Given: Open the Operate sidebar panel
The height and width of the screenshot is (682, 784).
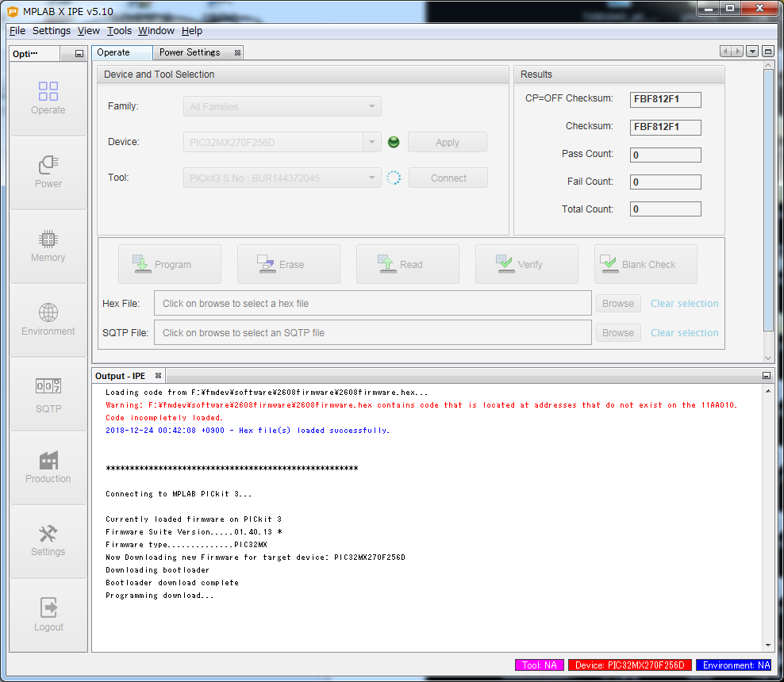Looking at the screenshot, I should (48, 98).
